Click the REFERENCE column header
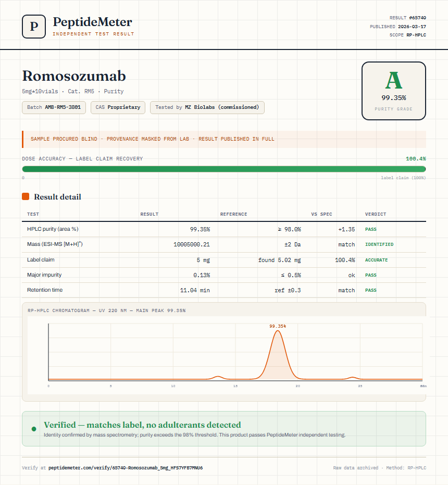 pos(233,214)
